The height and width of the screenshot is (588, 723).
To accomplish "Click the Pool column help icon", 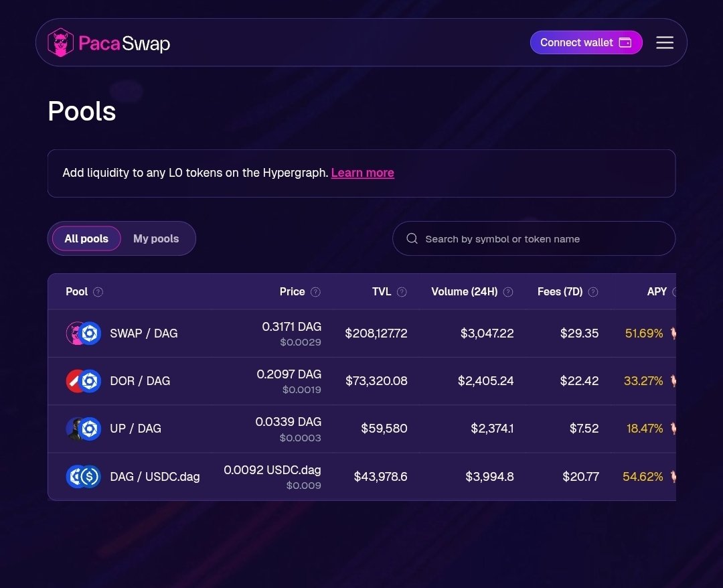I will (x=98, y=292).
